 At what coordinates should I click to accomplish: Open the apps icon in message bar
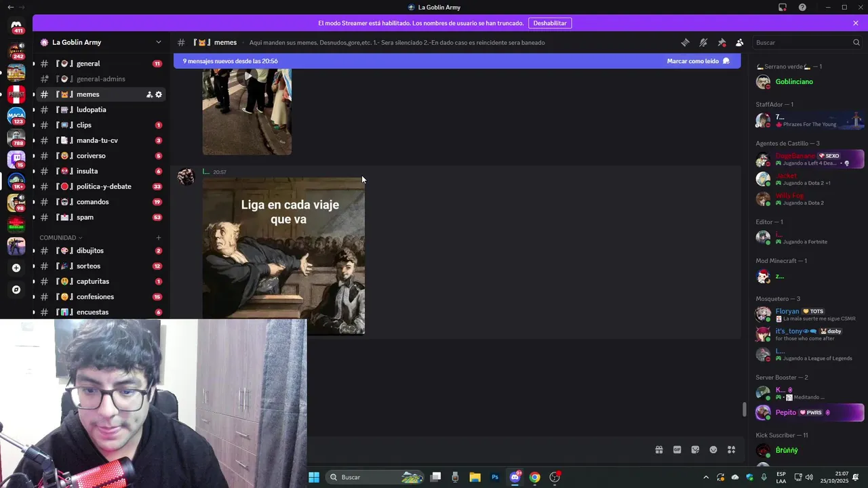pos(732,449)
